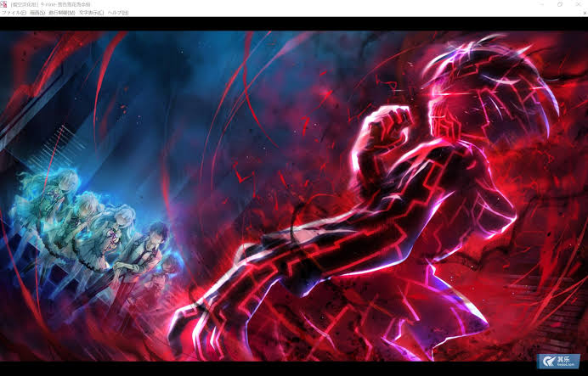Open the ヘルプ(H) help menu
Image resolution: width=588 pixels, height=376 pixels.
click(x=117, y=13)
